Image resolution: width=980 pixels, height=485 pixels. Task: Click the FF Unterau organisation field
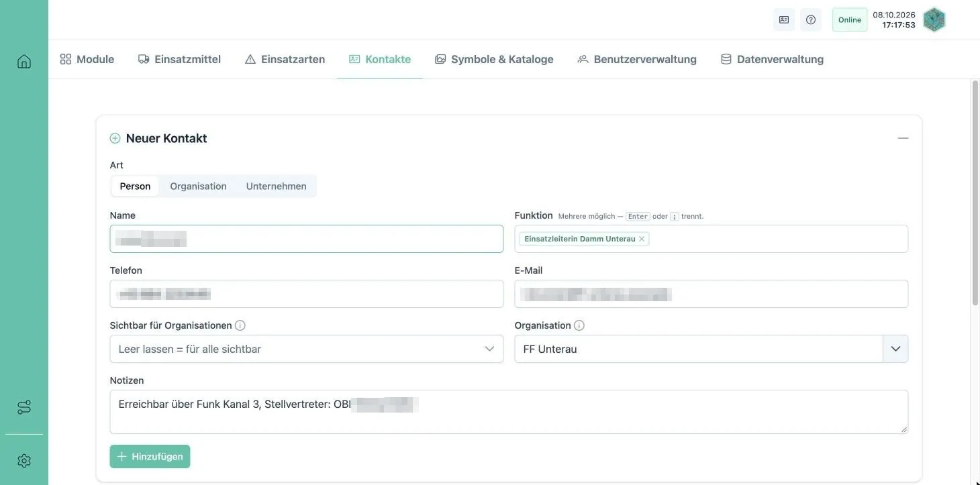point(699,349)
